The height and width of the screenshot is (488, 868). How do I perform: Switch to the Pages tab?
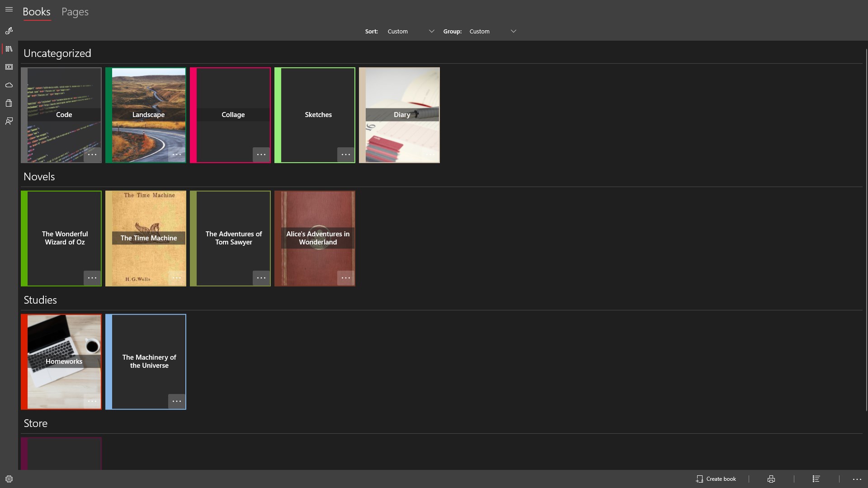click(x=75, y=12)
